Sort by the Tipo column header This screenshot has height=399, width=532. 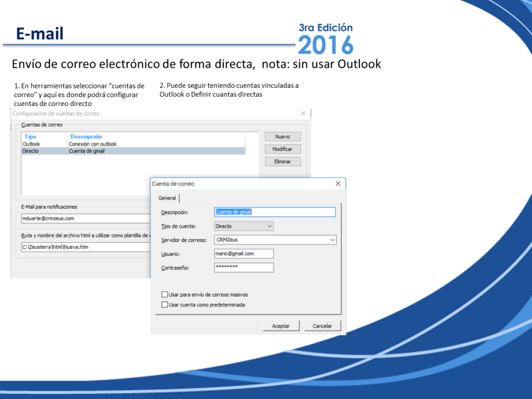pyautogui.click(x=31, y=137)
